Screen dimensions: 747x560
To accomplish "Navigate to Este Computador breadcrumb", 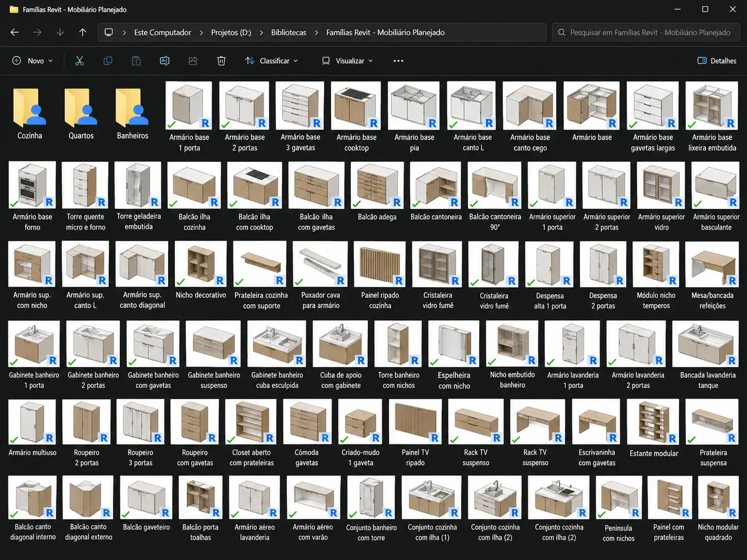I will coord(163,32).
